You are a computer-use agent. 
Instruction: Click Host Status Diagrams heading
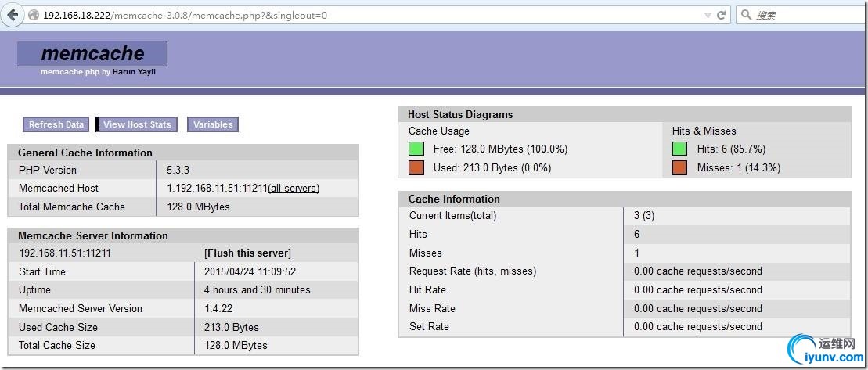point(460,114)
